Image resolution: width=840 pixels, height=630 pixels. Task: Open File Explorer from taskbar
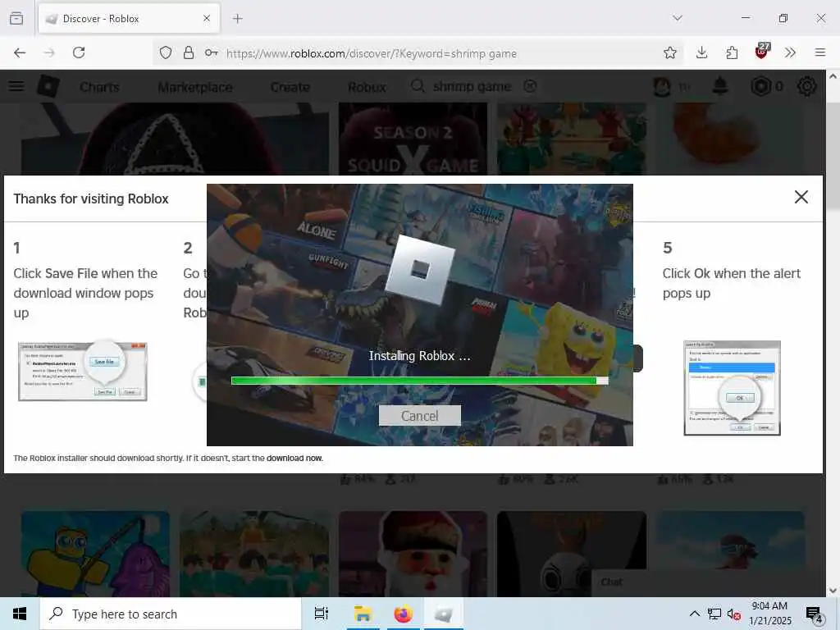click(x=363, y=614)
